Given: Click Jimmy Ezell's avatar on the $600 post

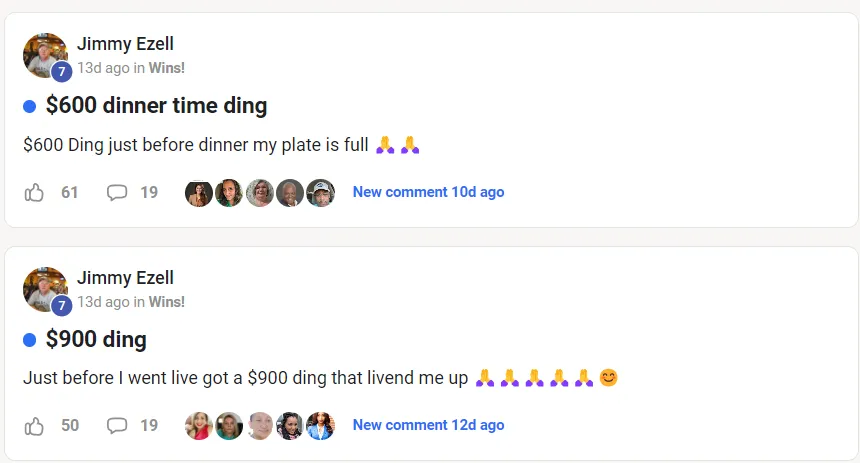Looking at the screenshot, I should click(44, 54).
